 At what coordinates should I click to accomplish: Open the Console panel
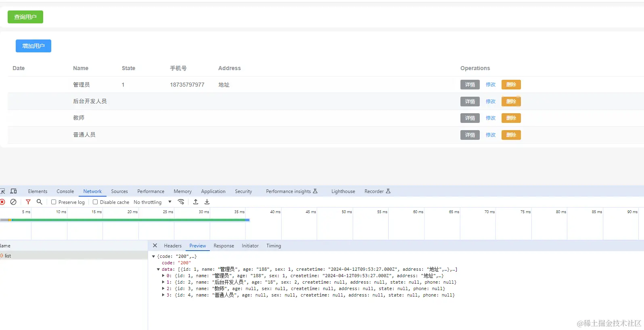pos(65,191)
